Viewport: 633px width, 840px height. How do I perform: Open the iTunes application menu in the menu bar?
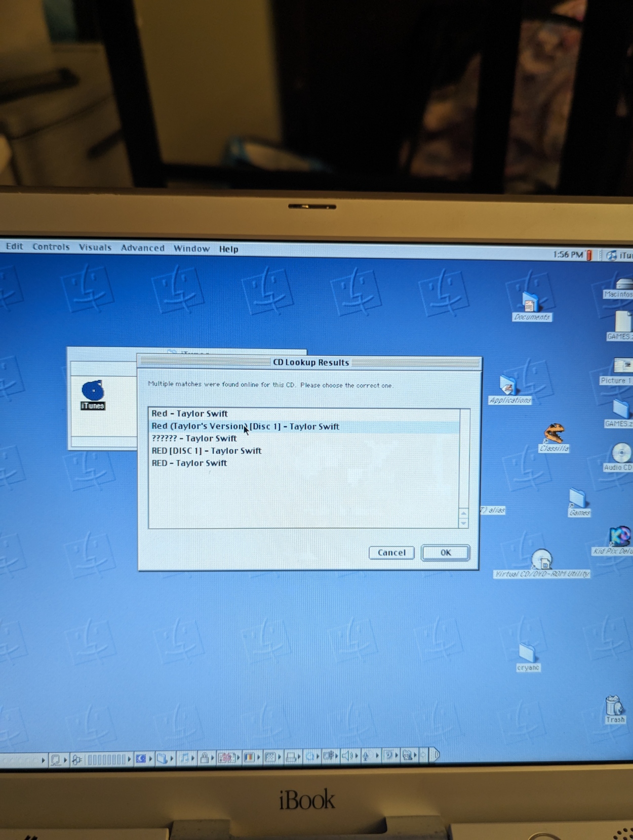pos(619,256)
